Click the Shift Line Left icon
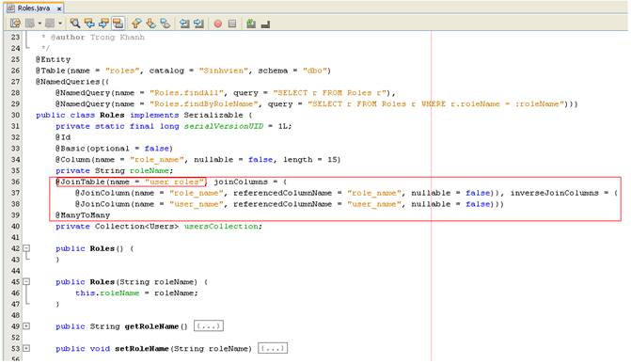Image resolution: width=631 pixels, height=364 pixels. [184, 24]
